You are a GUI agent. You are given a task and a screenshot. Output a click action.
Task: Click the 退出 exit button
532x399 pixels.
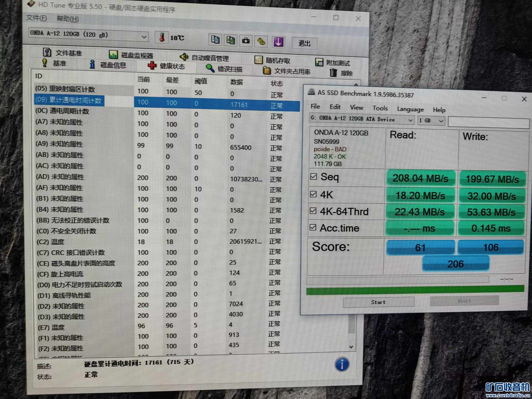[304, 43]
